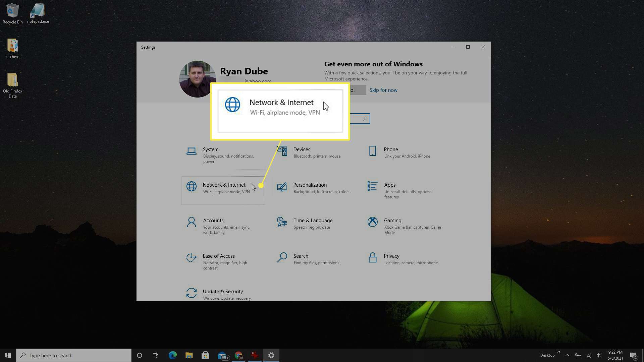Maximize the Settings window
The height and width of the screenshot is (362, 644).
tap(468, 47)
